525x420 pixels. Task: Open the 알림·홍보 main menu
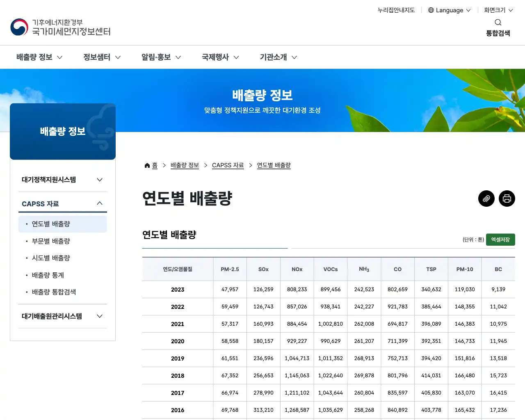point(161,57)
